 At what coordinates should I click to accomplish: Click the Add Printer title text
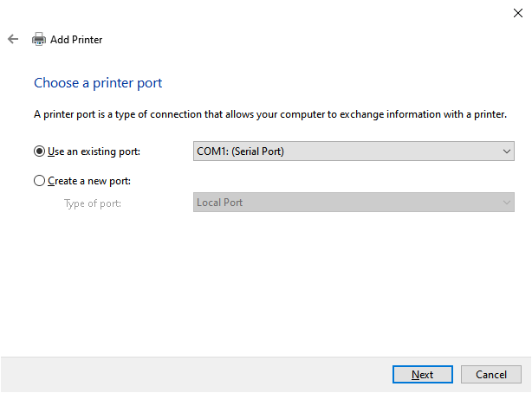click(x=76, y=40)
